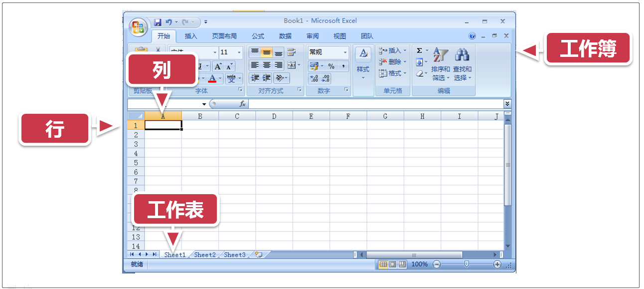Click the Decrease Decimal icon
644x289 pixels.
click(325, 78)
